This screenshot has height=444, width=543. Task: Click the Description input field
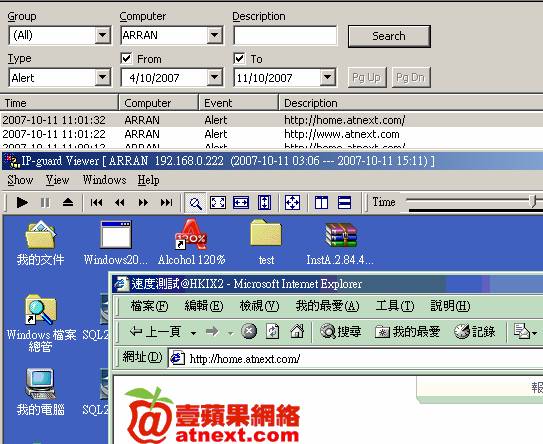(x=285, y=35)
